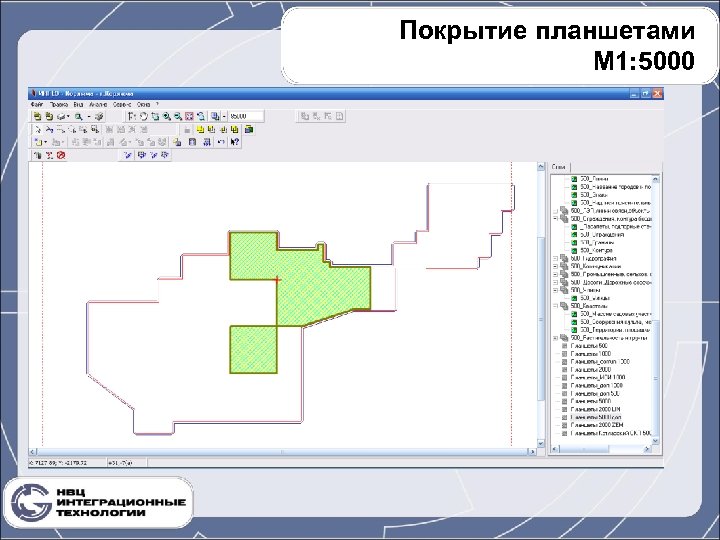Viewport: 720px width, 540px height.
Task: Expand the 500_Дороги layer group
Action: (555, 282)
